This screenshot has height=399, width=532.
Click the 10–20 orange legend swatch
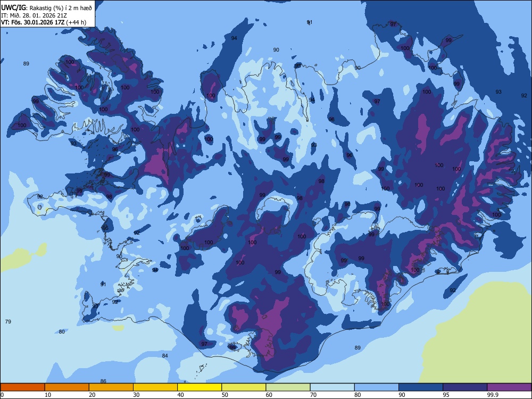67,387
